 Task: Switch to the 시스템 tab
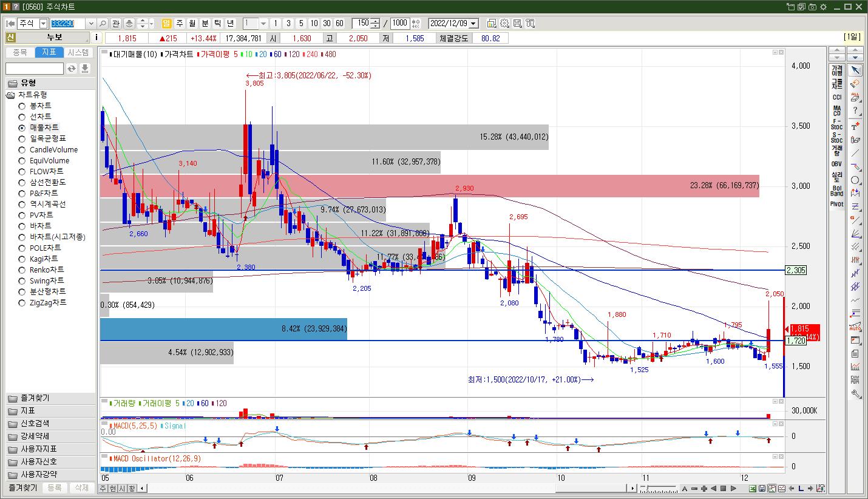click(78, 53)
